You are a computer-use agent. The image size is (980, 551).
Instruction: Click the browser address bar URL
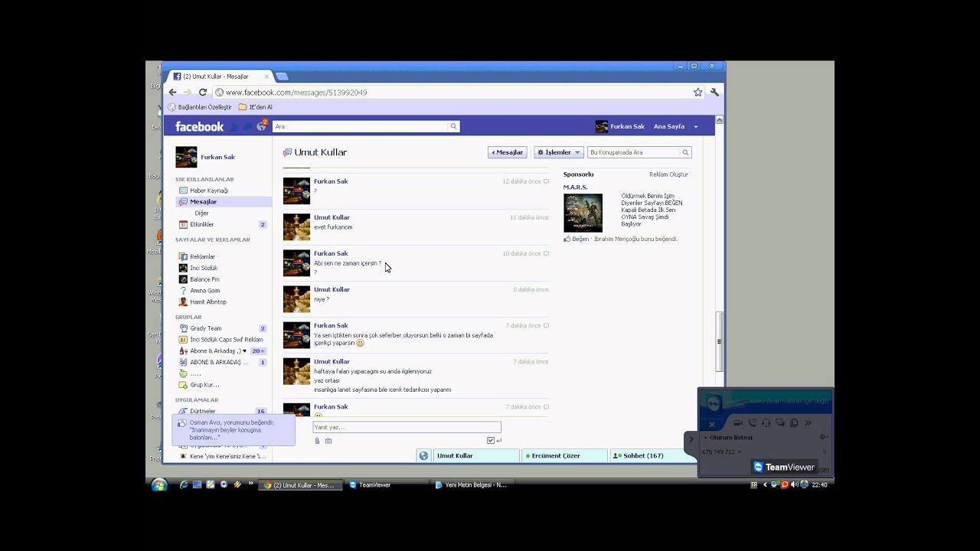pos(296,93)
